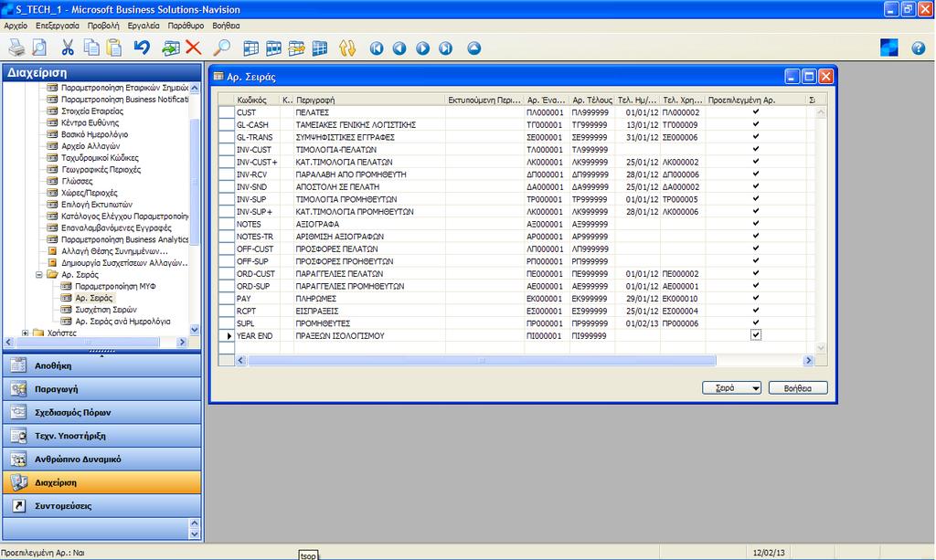Toggle default checkmark for INV-RCV row
The width and height of the screenshot is (936, 560).
coord(756,174)
